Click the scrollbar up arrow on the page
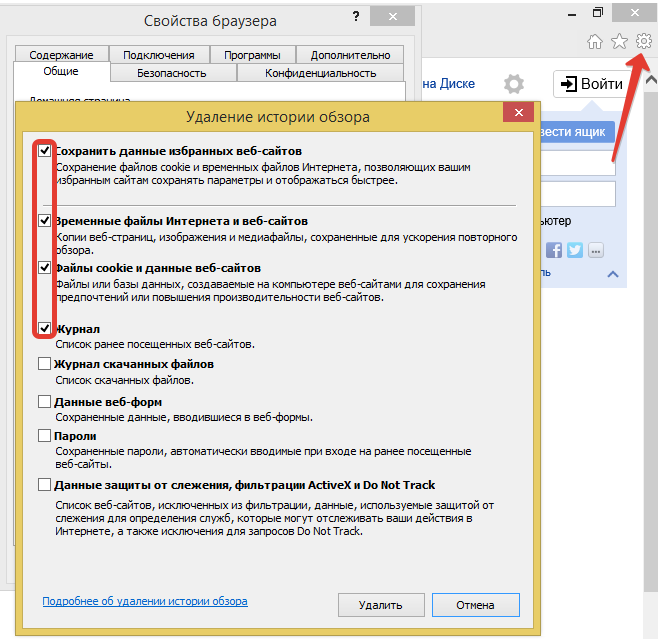 [x=651, y=80]
